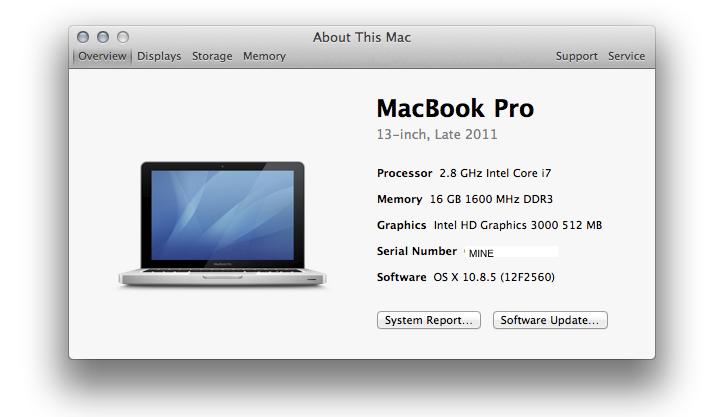Click the Service link

626,56
